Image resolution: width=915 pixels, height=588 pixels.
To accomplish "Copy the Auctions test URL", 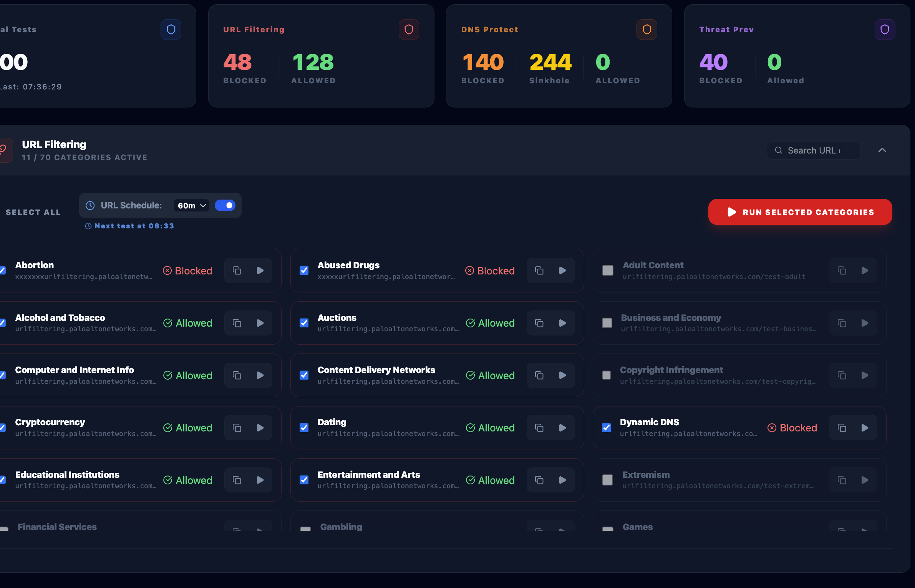I will pyautogui.click(x=539, y=323).
